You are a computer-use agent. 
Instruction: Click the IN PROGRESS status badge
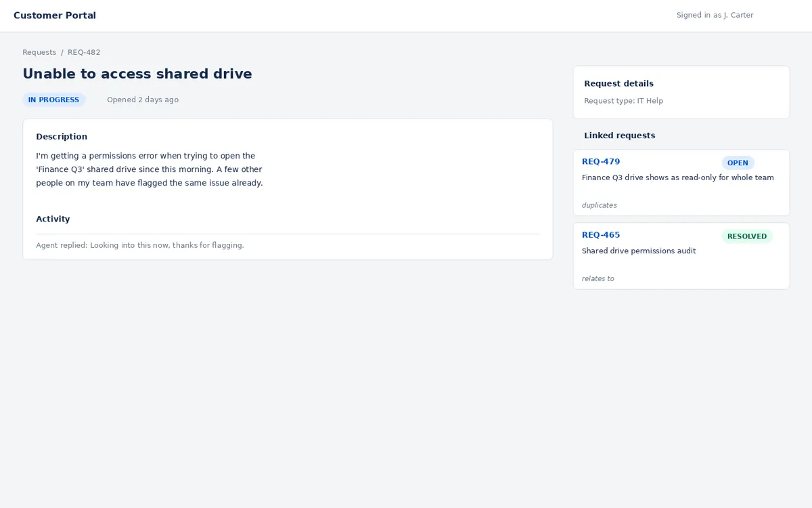(54, 100)
